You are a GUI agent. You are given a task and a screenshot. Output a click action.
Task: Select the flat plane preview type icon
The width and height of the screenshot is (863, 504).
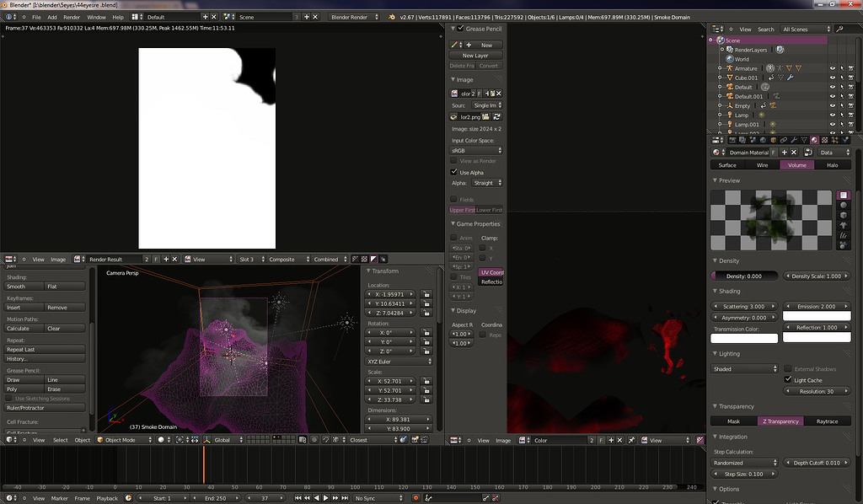pos(843,196)
